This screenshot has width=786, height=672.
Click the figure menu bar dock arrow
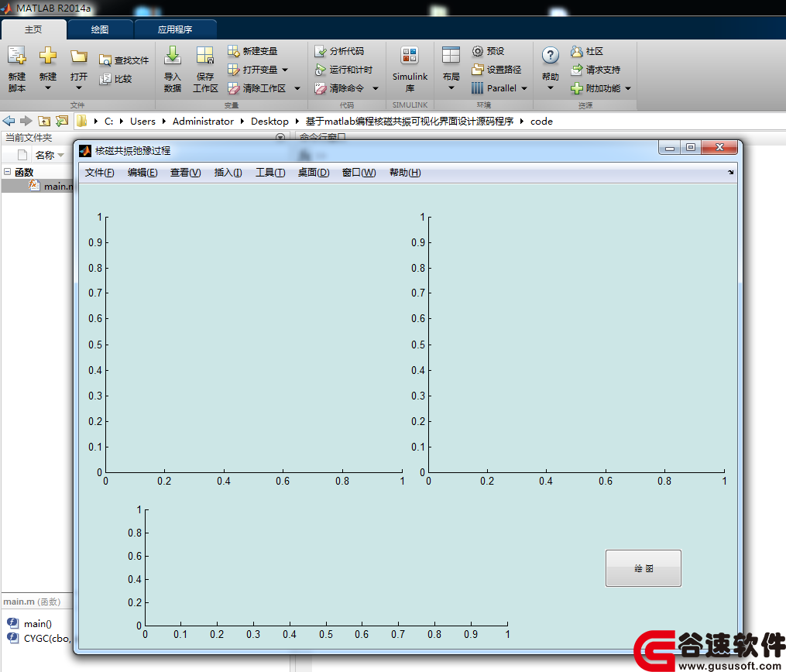[730, 173]
